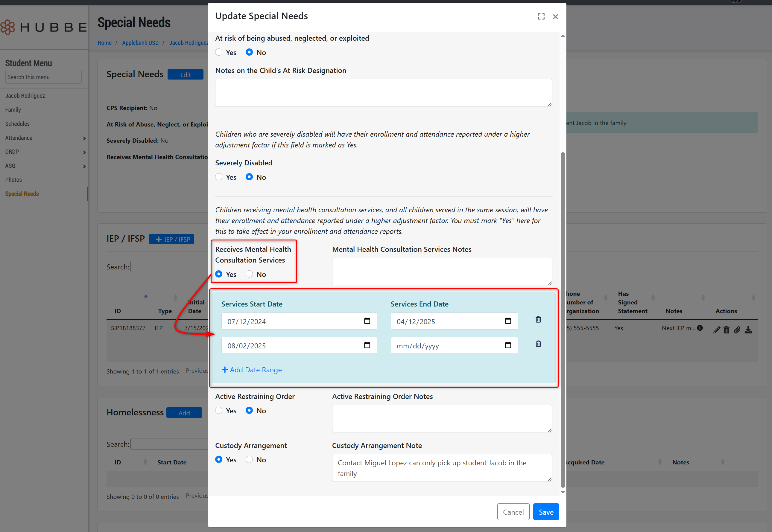Image resolution: width=772 pixels, height=532 pixels.
Task: Click the IEP row paperclip attachment icon
Action: [737, 330]
